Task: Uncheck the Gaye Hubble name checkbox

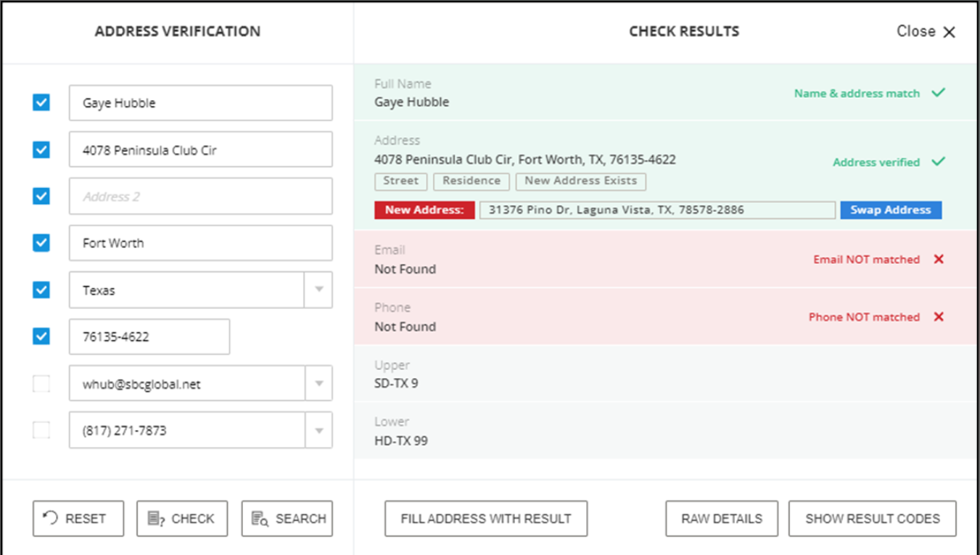Action: click(x=41, y=103)
